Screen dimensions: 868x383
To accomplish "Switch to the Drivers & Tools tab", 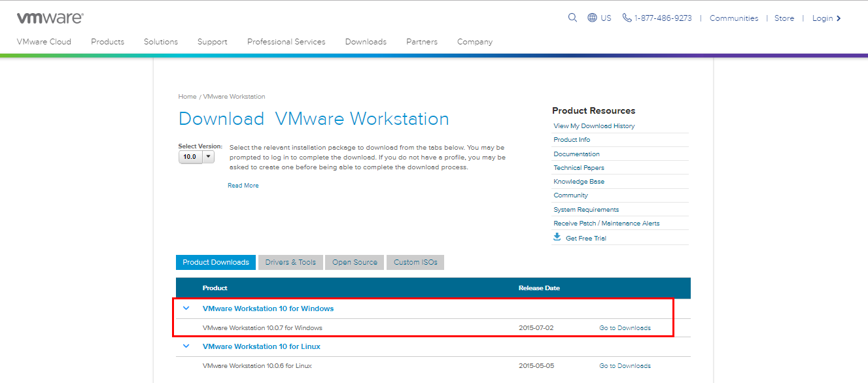I will [290, 262].
